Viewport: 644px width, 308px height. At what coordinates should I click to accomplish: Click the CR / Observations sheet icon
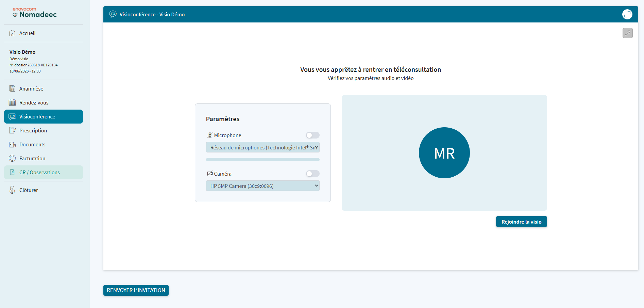(12, 172)
